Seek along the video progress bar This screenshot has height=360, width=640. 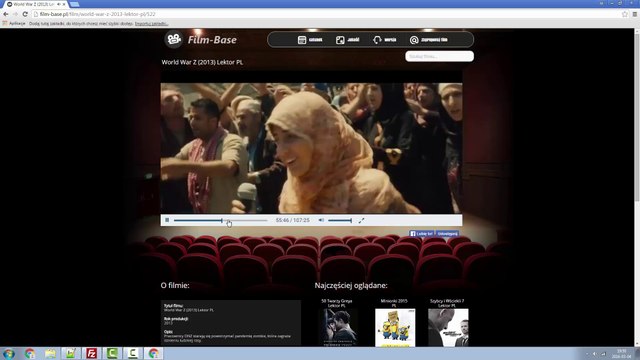(220, 220)
